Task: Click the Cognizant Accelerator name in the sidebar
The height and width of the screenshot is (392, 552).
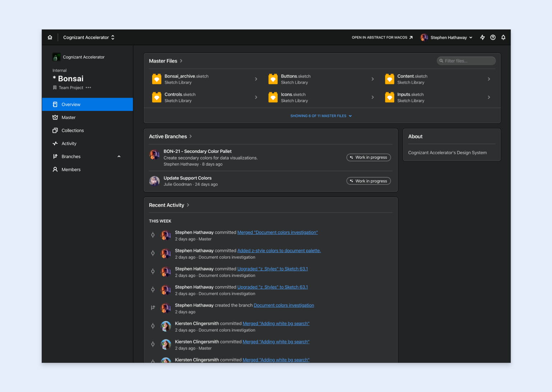Action: point(84,57)
